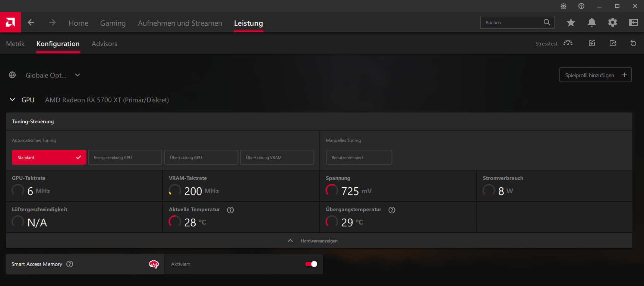Switch to the Konfiguration sub-tab
This screenshot has height=286, width=644.
[58, 44]
